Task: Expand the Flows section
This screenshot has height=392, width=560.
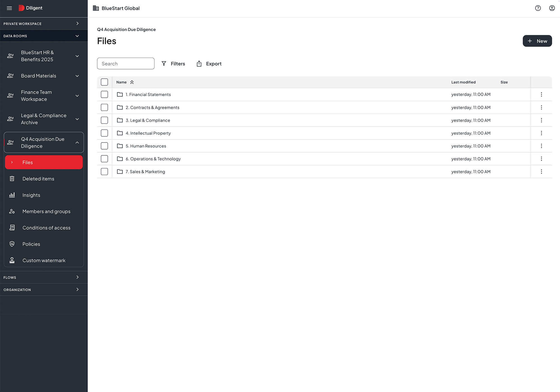Action: click(x=44, y=277)
